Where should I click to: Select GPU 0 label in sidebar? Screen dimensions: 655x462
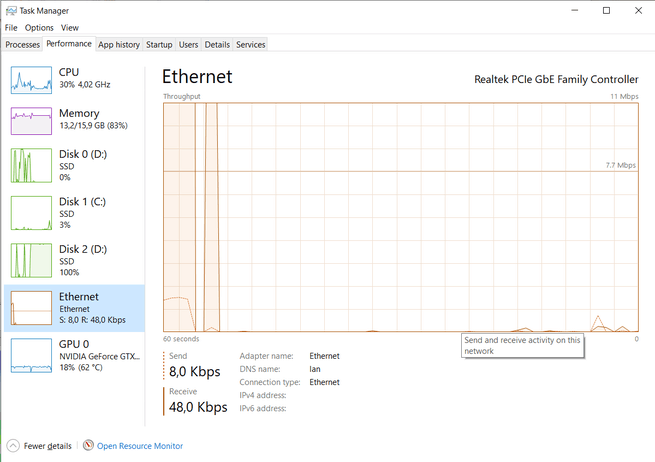(x=74, y=344)
